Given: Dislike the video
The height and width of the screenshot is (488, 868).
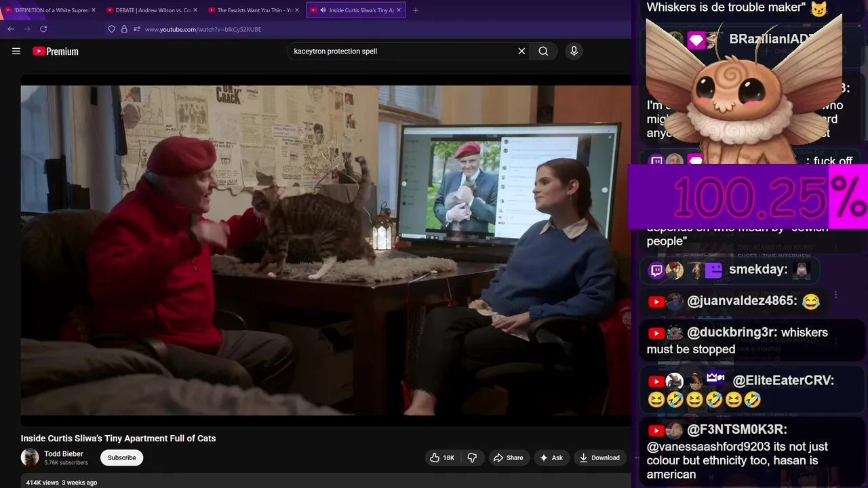Looking at the screenshot, I should [472, 457].
